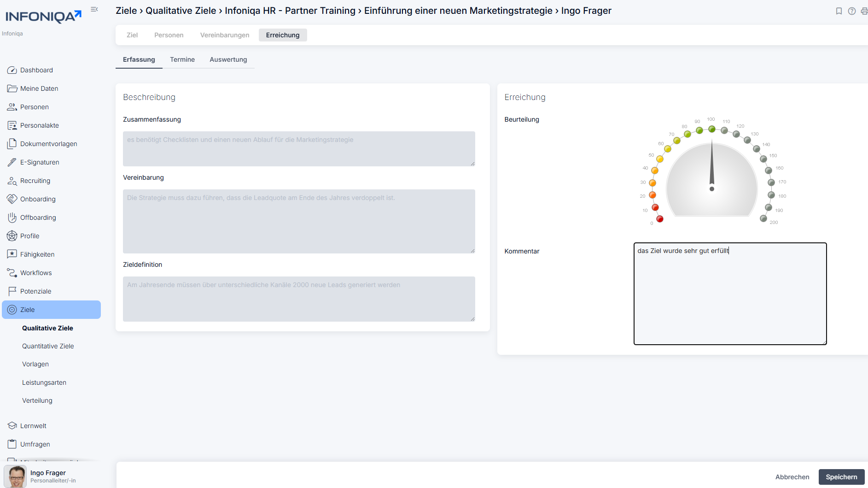Open Meine Daten folder icon

click(12, 88)
